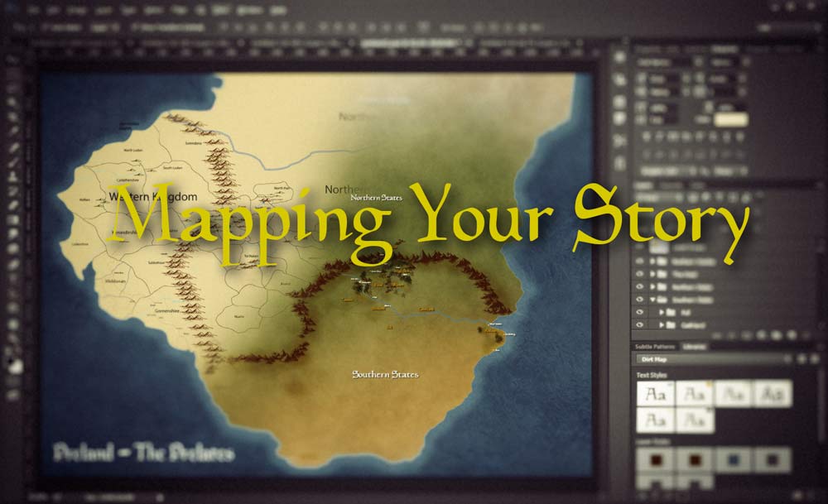Collapse the expanded Southern States folder
The height and width of the screenshot is (504, 828).
pos(652,299)
